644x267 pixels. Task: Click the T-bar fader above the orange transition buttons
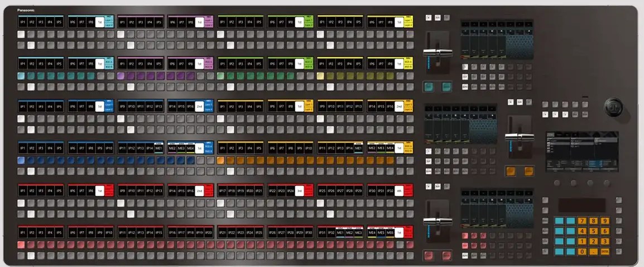tap(520, 137)
